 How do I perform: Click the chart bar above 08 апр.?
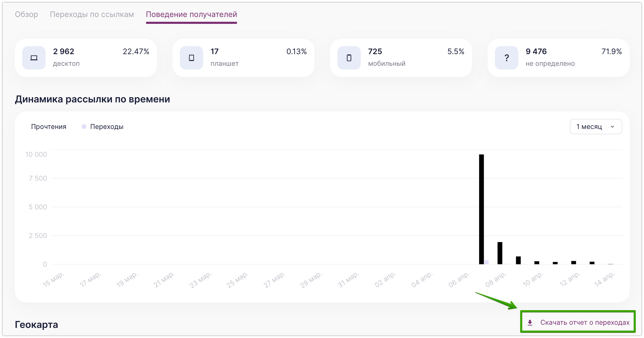pyautogui.click(x=500, y=253)
